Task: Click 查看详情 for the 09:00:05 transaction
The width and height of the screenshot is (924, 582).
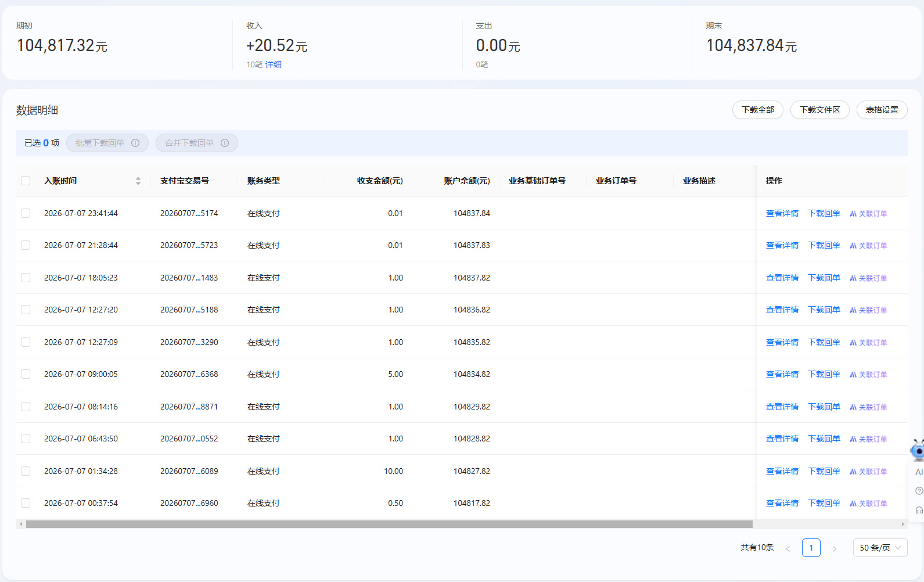Action: click(782, 375)
